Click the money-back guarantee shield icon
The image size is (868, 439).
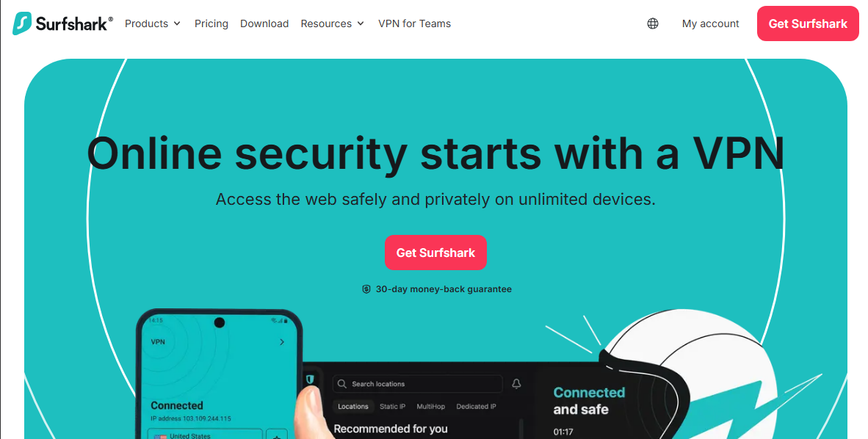pyautogui.click(x=366, y=289)
